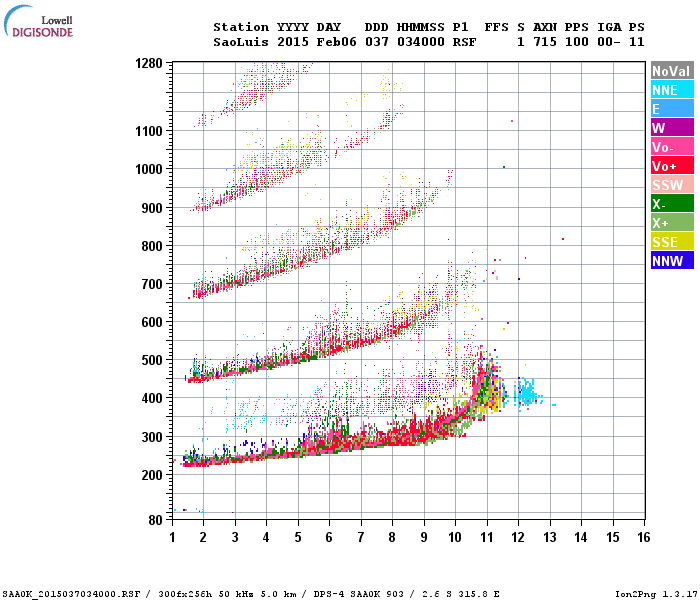Click y-axis label '1000'

coord(149,169)
